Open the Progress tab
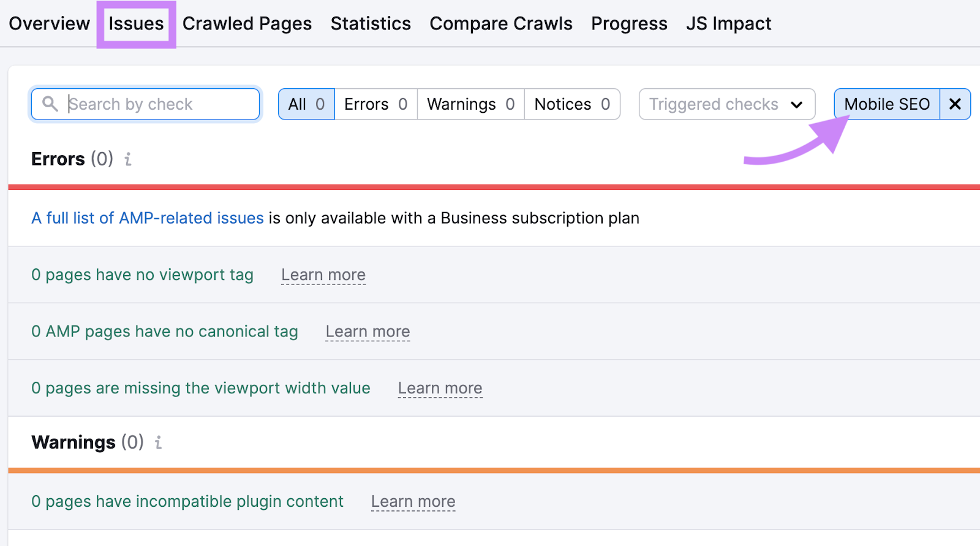This screenshot has width=980, height=546. (x=629, y=23)
